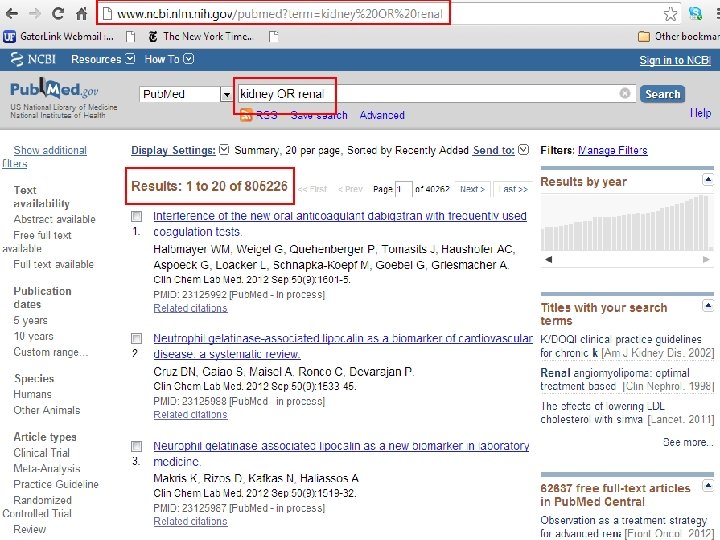Filter species to Humans
Screen dimensions: 720x540
pyautogui.click(x=32, y=394)
